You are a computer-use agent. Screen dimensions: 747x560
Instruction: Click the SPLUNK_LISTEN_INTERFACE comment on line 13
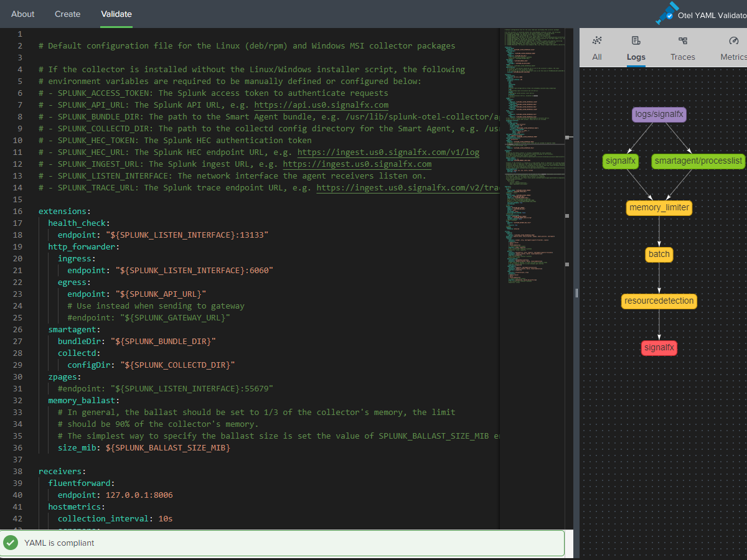pos(232,176)
